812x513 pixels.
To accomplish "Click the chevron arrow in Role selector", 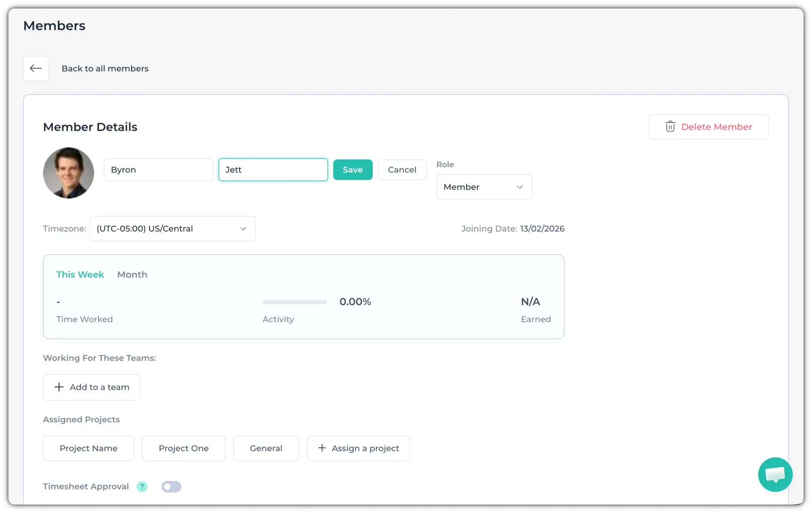I will click(x=519, y=187).
